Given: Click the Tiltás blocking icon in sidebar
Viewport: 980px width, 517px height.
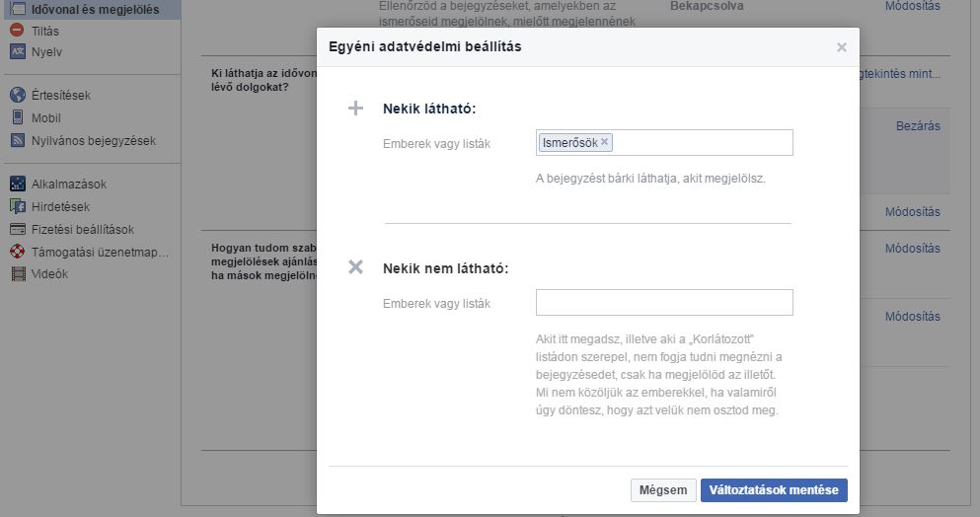Looking at the screenshot, I should pos(17,31).
